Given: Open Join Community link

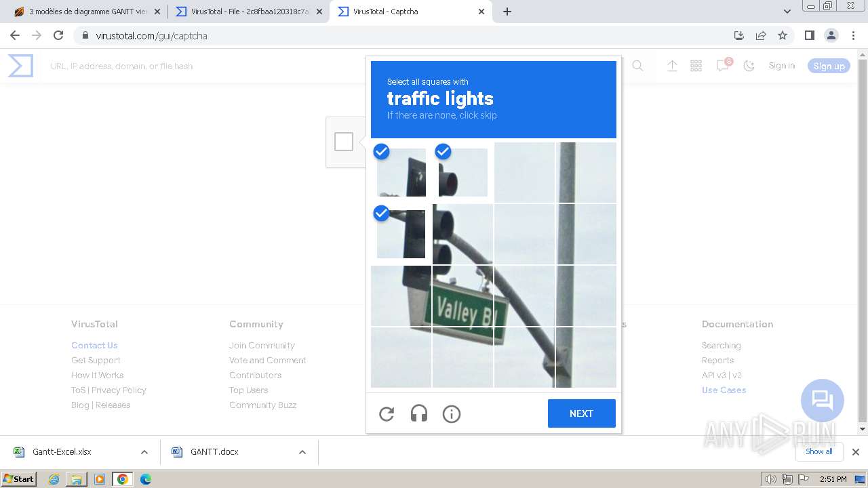Looking at the screenshot, I should coord(262,345).
